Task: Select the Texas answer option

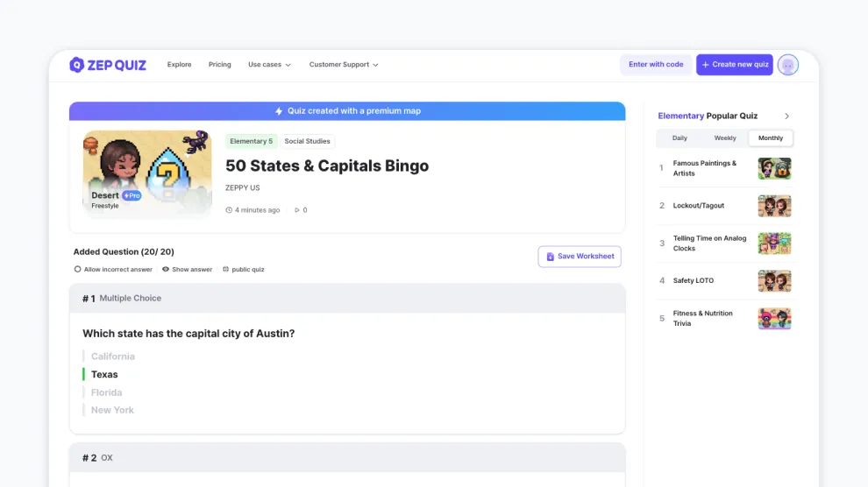Action: [104, 374]
